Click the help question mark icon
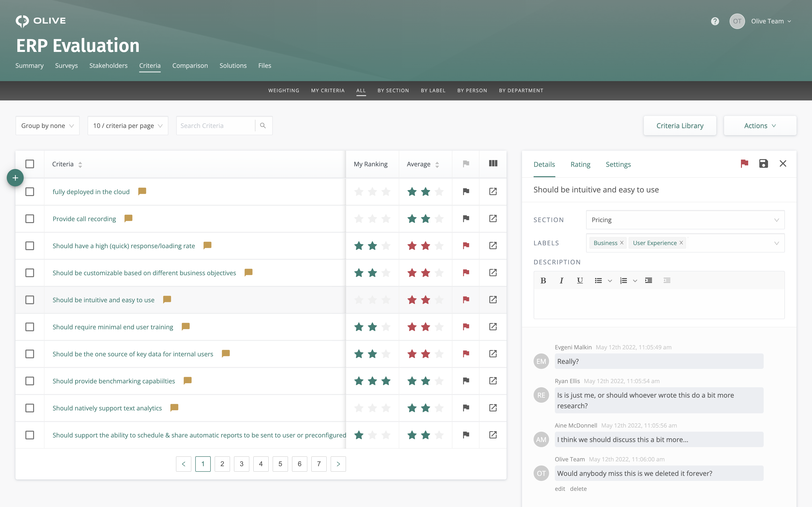Viewport: 812px width, 507px height. pyautogui.click(x=715, y=21)
